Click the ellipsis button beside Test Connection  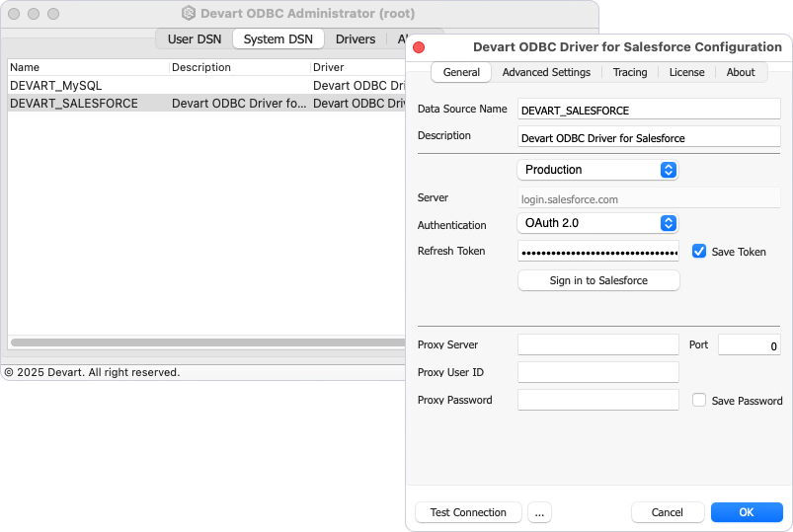tap(538, 512)
